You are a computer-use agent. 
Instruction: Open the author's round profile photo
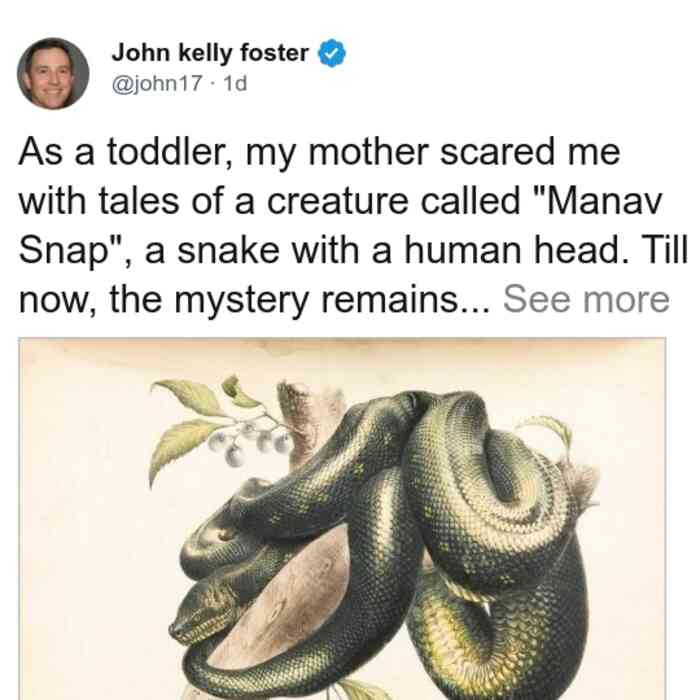53,74
